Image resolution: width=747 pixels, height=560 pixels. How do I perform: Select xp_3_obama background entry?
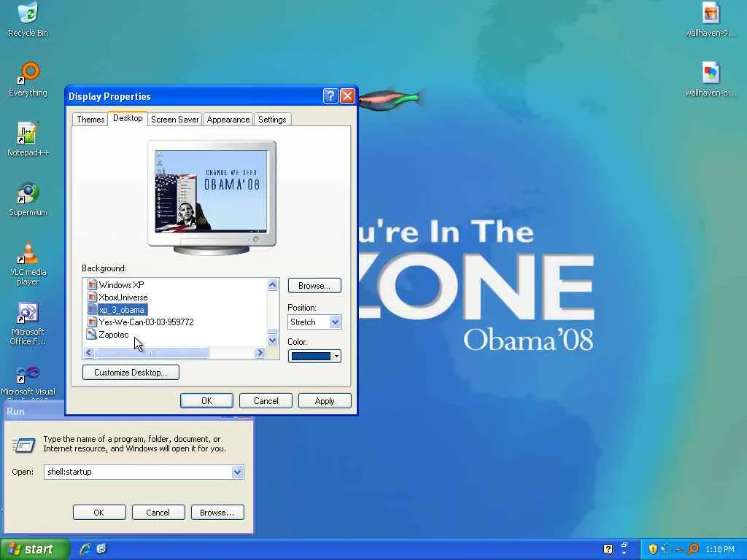point(122,309)
